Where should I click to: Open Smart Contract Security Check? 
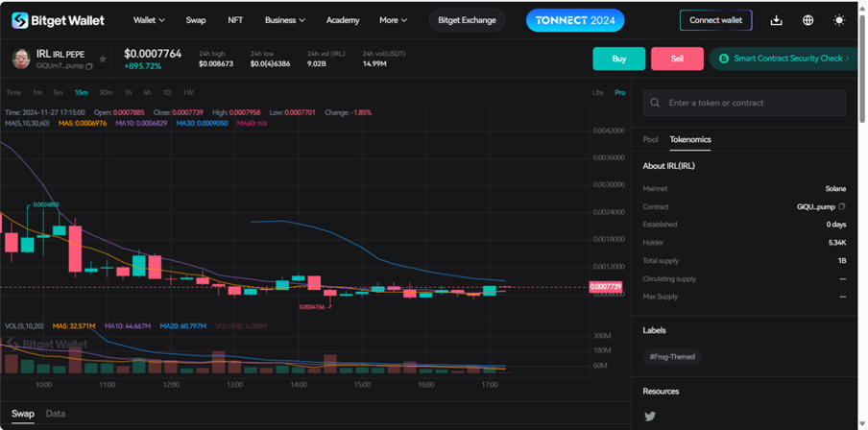784,59
